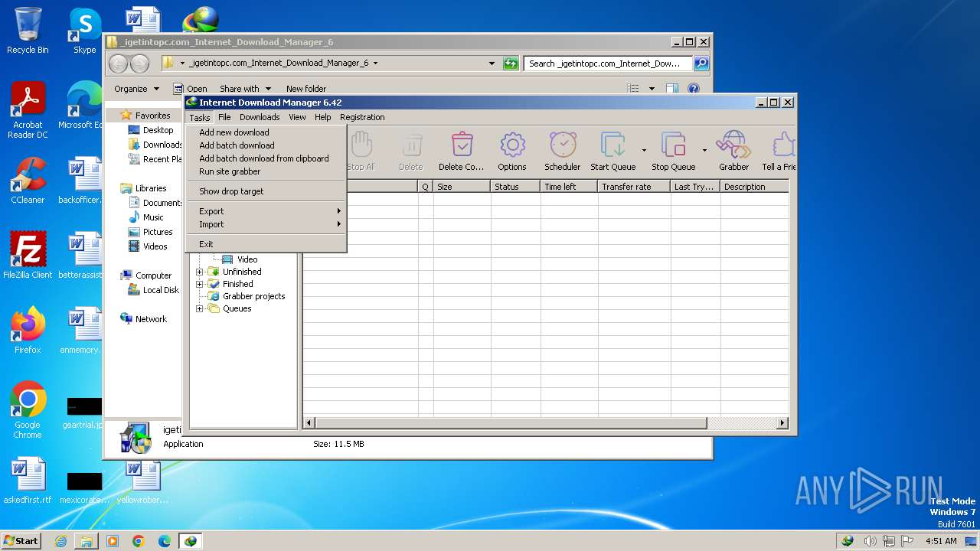Sort by Time left column header
This screenshot has height=551, width=980.
tap(569, 187)
